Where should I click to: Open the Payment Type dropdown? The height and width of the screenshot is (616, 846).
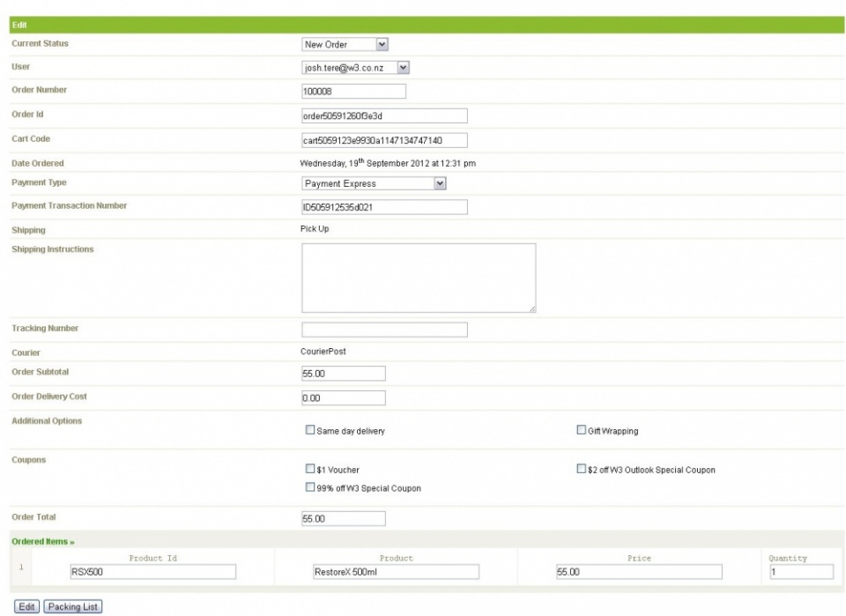(374, 183)
